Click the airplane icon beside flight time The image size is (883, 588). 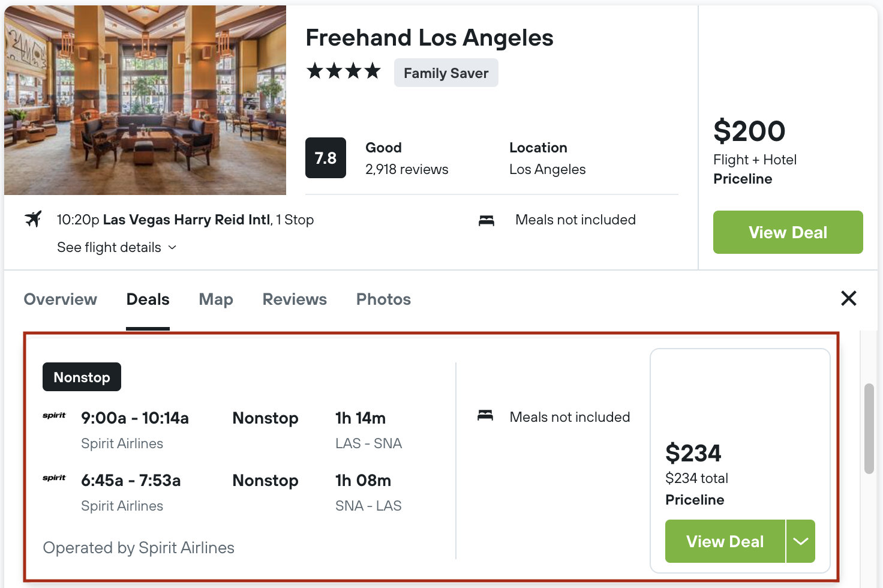pos(33,219)
